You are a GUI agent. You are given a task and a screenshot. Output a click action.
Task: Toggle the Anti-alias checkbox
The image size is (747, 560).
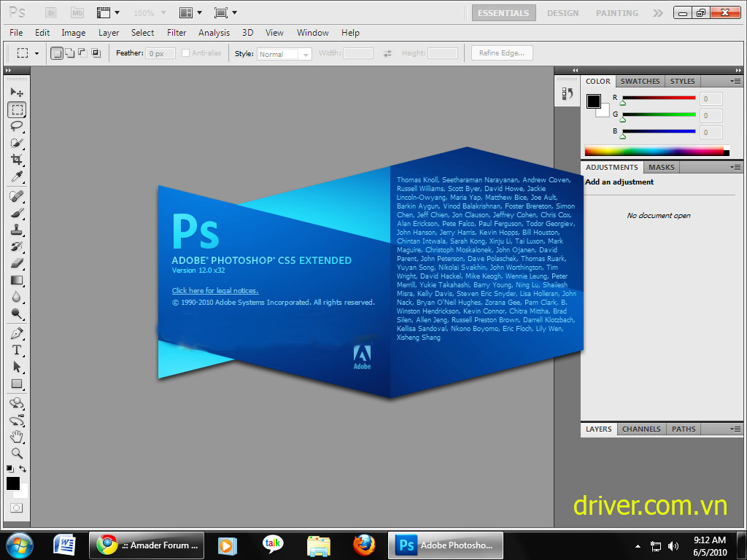(x=185, y=53)
